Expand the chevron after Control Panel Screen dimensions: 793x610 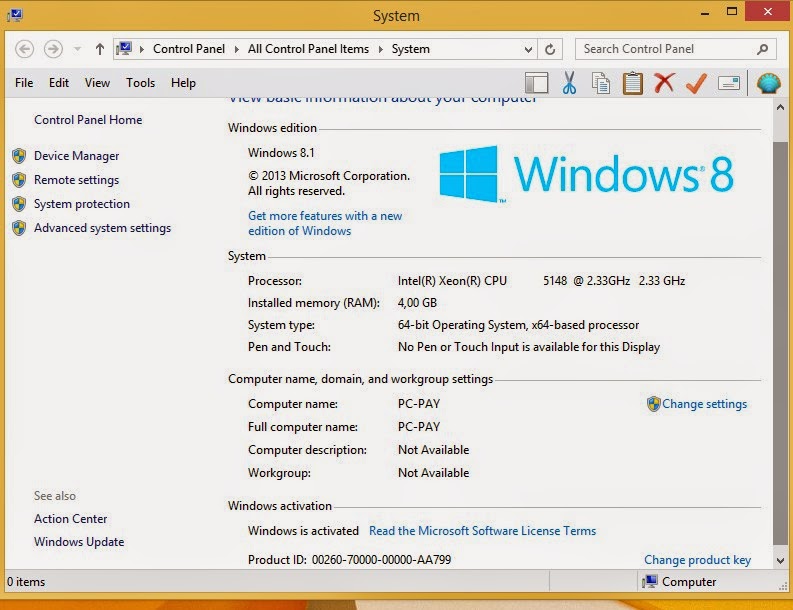pyautogui.click(x=236, y=49)
